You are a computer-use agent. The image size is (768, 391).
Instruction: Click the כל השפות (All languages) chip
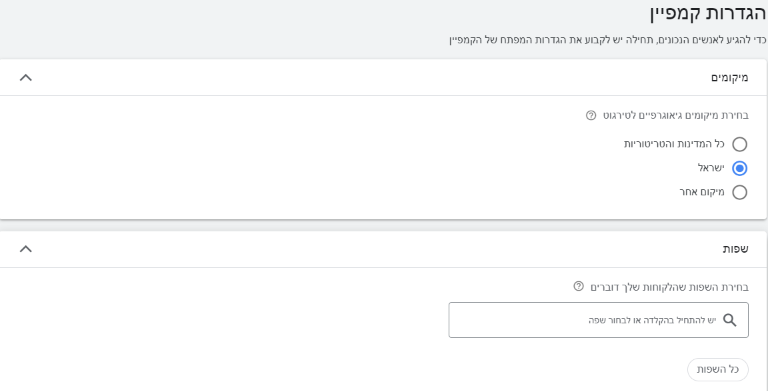pyautogui.click(x=718, y=369)
